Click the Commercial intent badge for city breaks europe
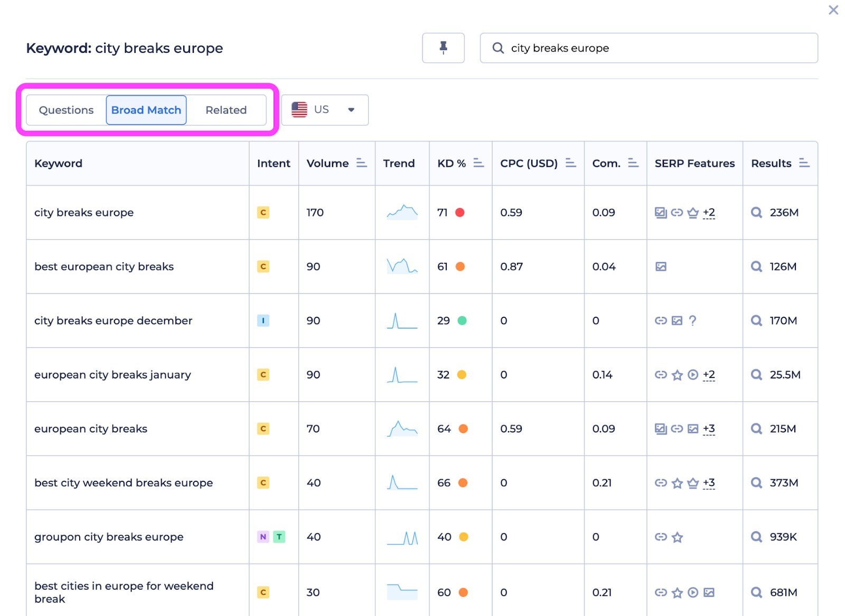This screenshot has height=616, width=845. tap(263, 212)
